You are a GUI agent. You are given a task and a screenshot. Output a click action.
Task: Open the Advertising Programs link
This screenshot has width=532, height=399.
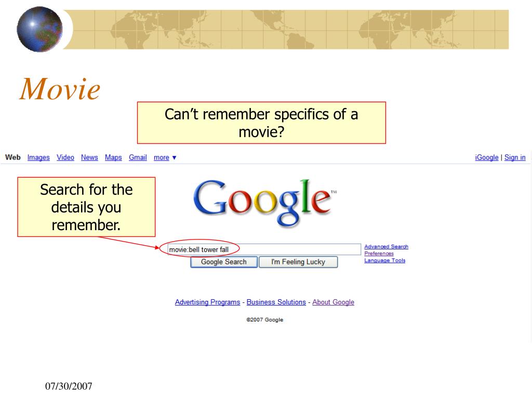pos(207,302)
